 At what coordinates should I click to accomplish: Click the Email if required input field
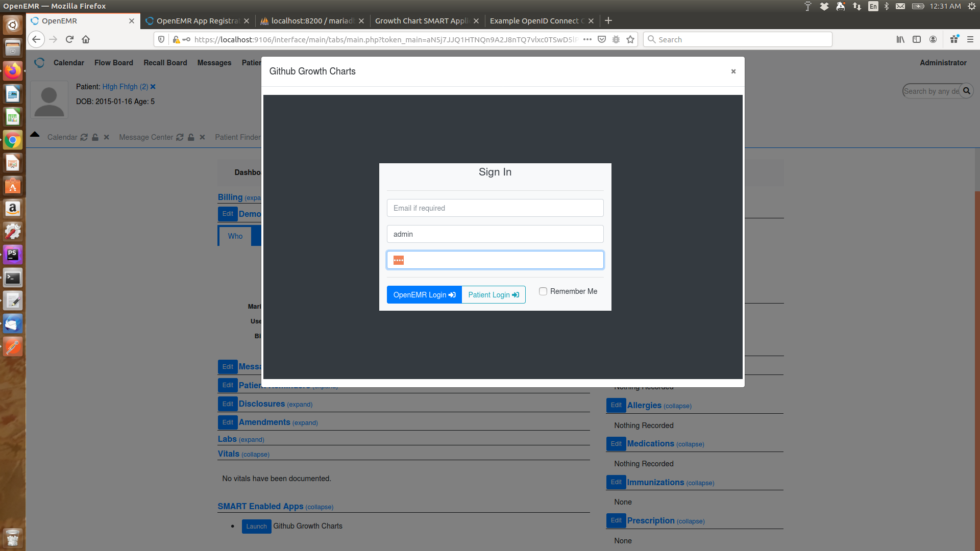coord(495,208)
